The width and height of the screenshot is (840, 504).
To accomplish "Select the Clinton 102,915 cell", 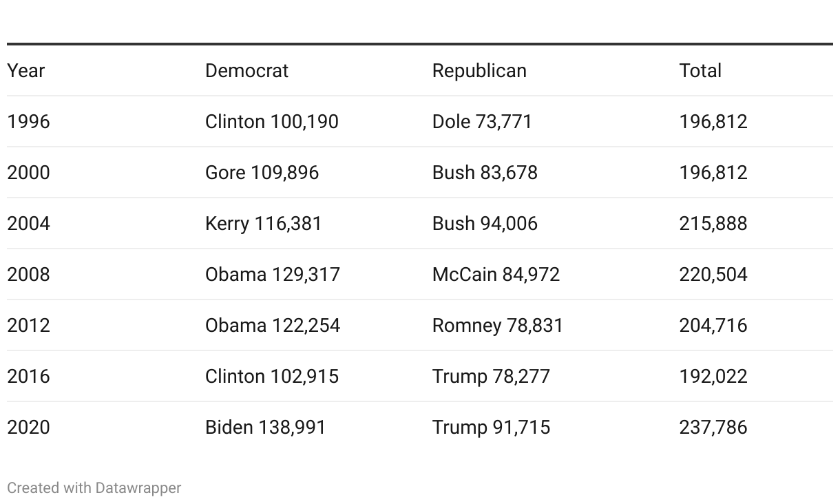I will pos(272,377).
